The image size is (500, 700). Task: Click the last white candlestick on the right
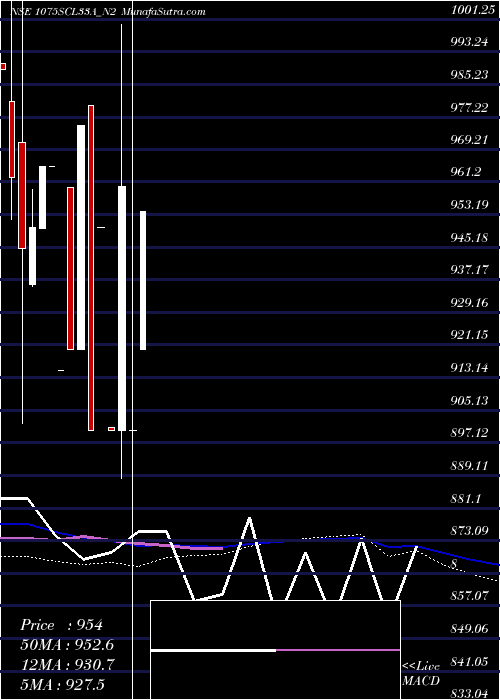pos(143,280)
